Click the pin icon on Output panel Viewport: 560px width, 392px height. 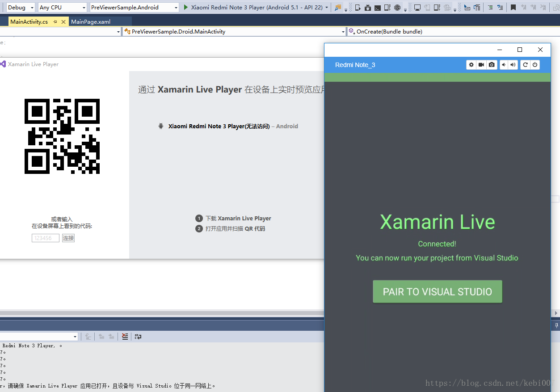[556, 325]
